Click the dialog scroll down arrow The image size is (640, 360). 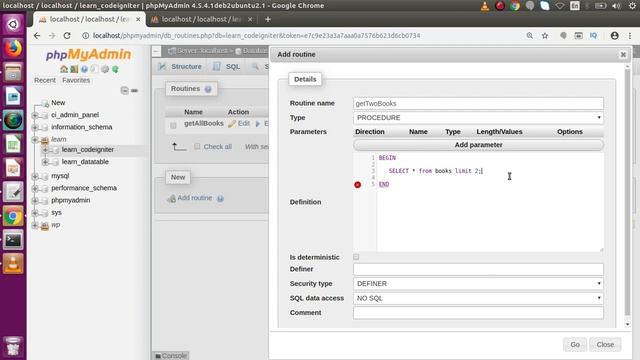click(627, 324)
